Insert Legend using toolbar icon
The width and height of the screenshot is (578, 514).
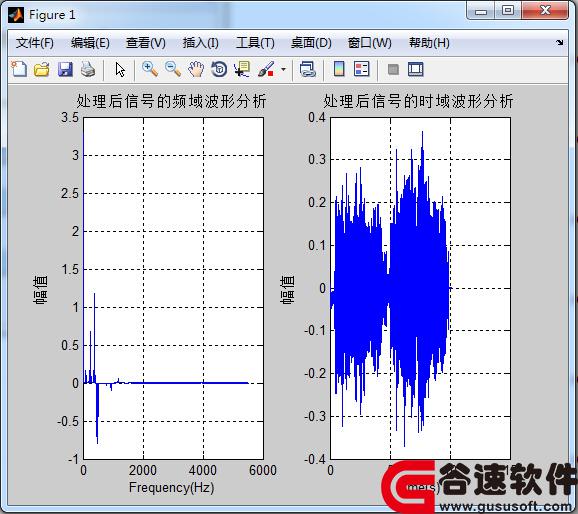pos(362,69)
